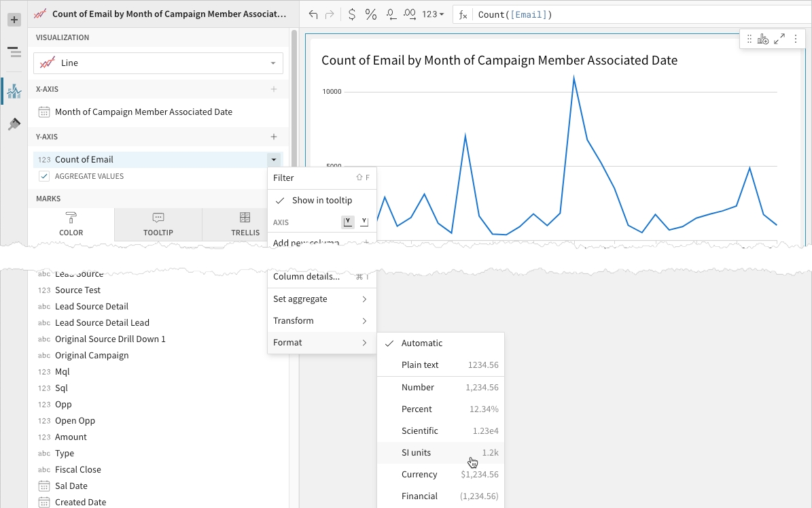Screen dimensions: 812x508
Task: Click the decrease decimal places icon
Action: click(x=391, y=14)
